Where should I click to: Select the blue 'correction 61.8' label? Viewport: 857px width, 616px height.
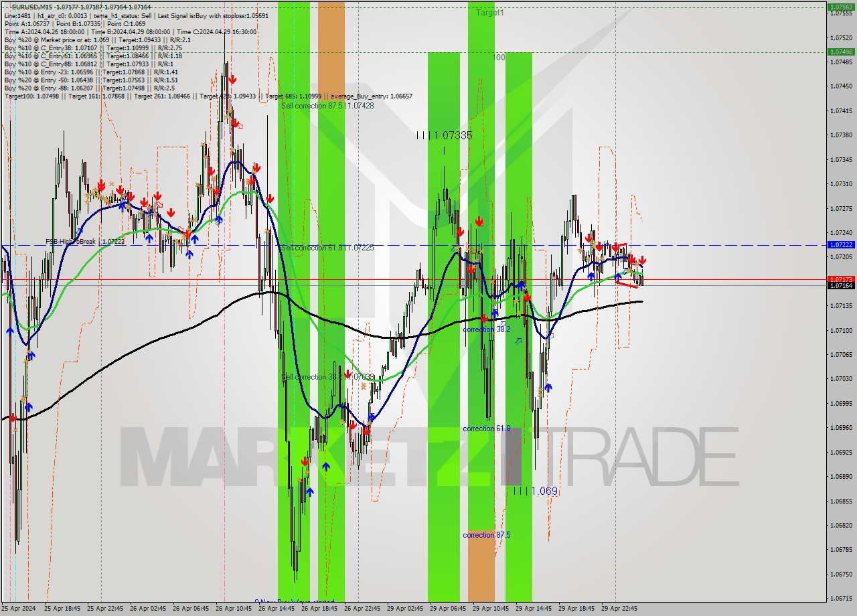(487, 429)
